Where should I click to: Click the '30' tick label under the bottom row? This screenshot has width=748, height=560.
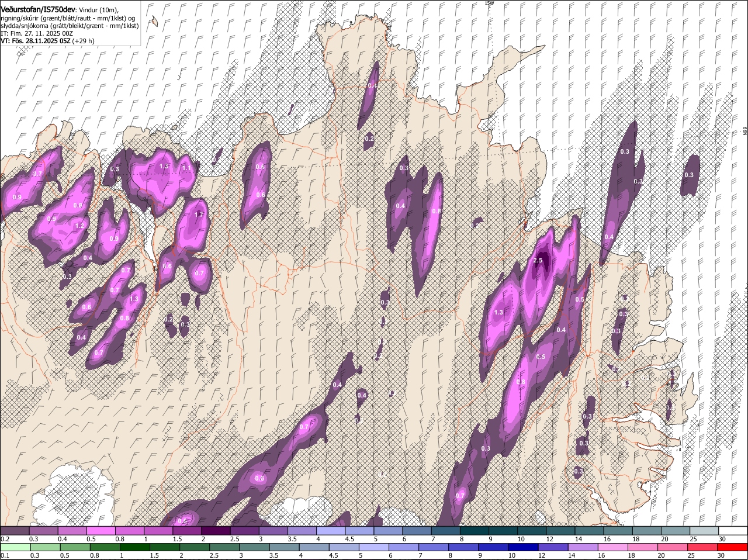(721, 555)
